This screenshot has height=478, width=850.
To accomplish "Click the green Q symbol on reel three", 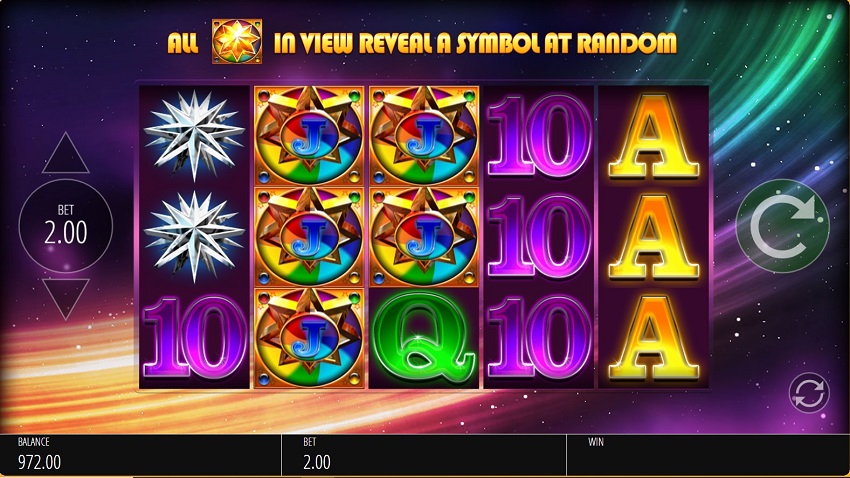I will 424,338.
